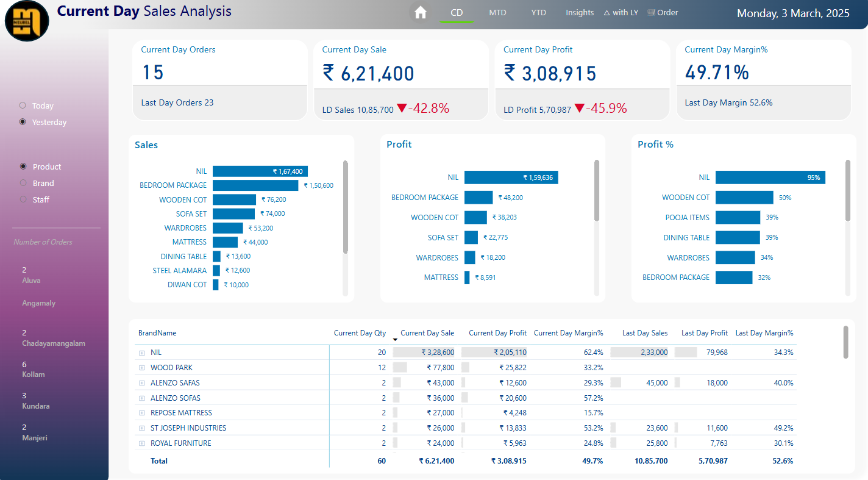
Task: Expand the ST JOSEPH INDUSTRIES brand row
Action: pos(142,428)
